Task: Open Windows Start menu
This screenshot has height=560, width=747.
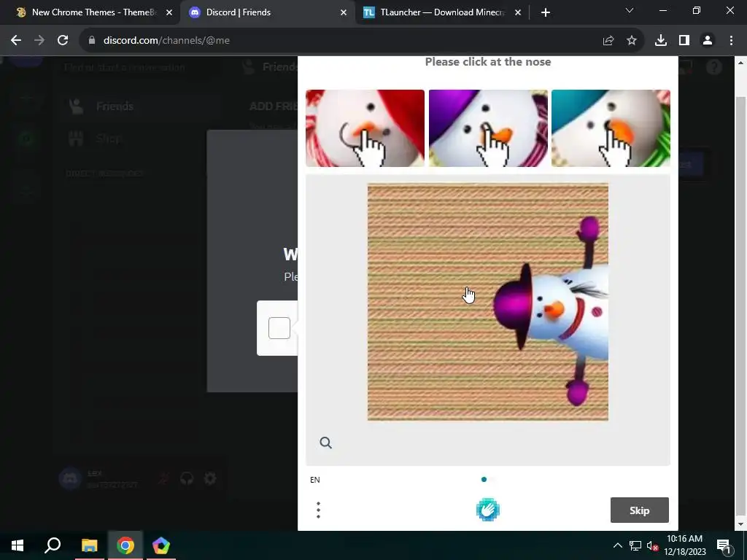Action: pos(18,545)
